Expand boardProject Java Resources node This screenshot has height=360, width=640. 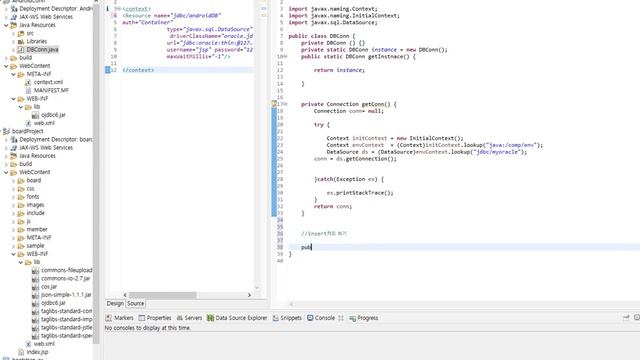tap(6, 156)
